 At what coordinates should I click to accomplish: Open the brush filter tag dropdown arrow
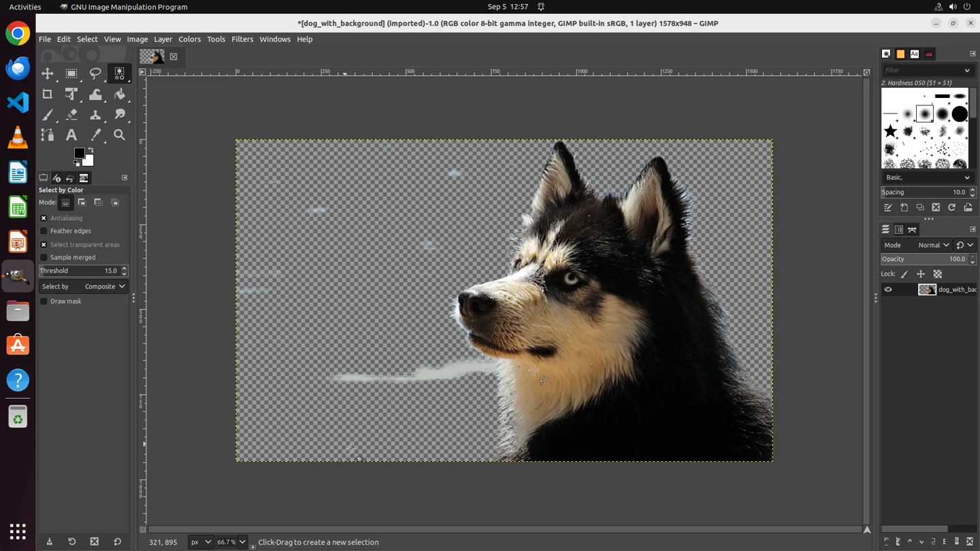tap(967, 70)
